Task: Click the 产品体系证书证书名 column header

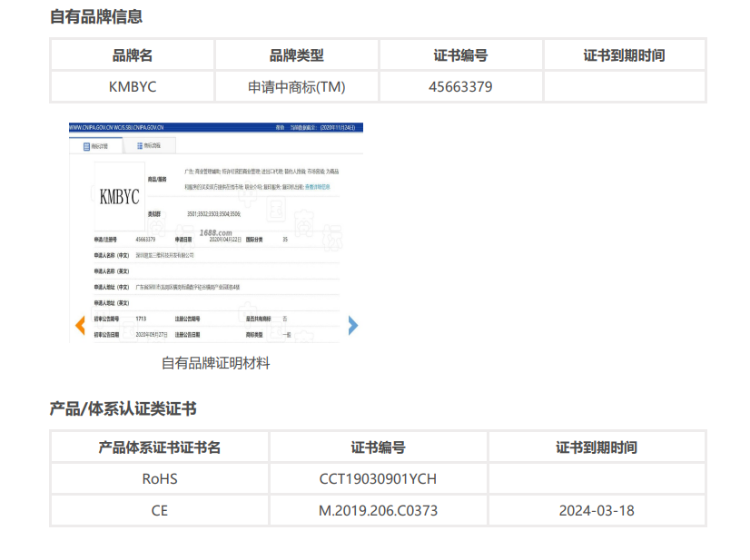Action: coord(160,447)
